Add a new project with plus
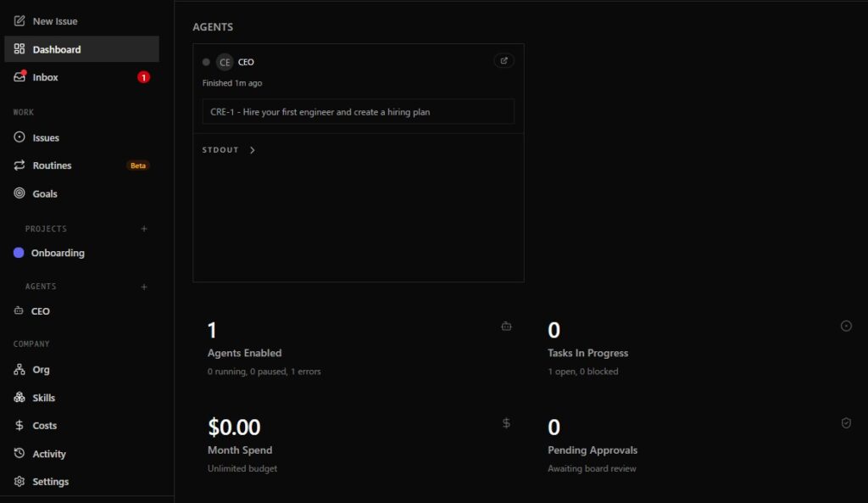Screen dimensions: 868x503 point(144,229)
